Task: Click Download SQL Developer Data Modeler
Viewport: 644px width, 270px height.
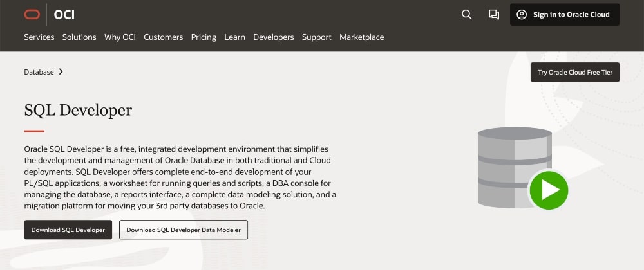Action: (x=184, y=230)
